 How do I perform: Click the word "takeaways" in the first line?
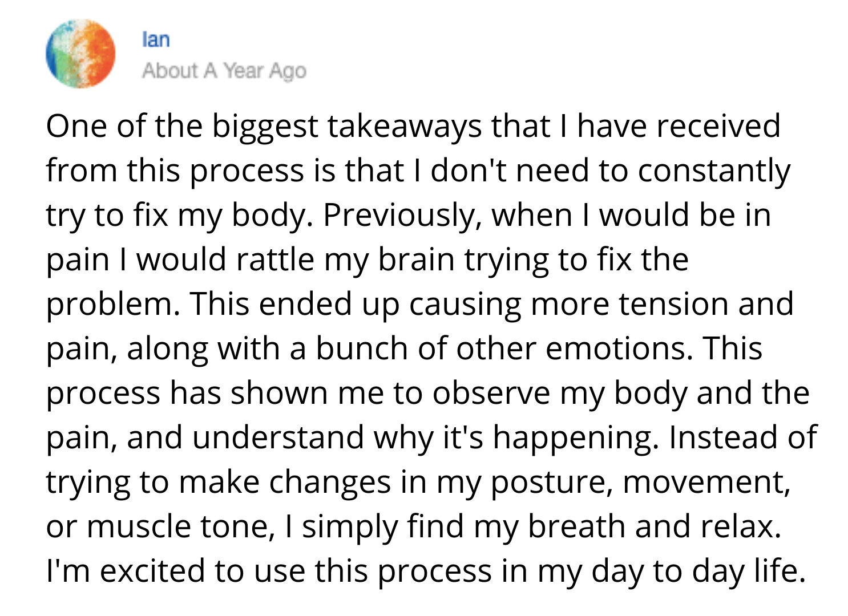click(404, 127)
